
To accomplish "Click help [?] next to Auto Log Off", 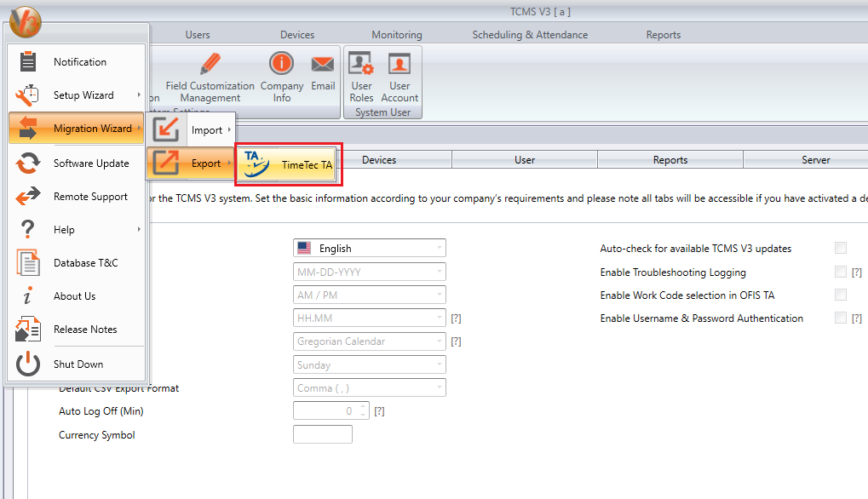I will [x=379, y=411].
